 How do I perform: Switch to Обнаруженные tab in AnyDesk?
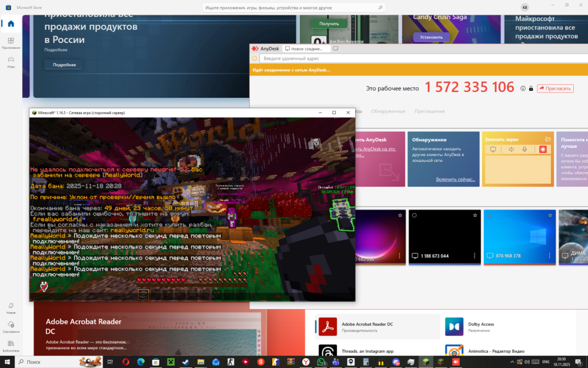pyautogui.click(x=388, y=111)
